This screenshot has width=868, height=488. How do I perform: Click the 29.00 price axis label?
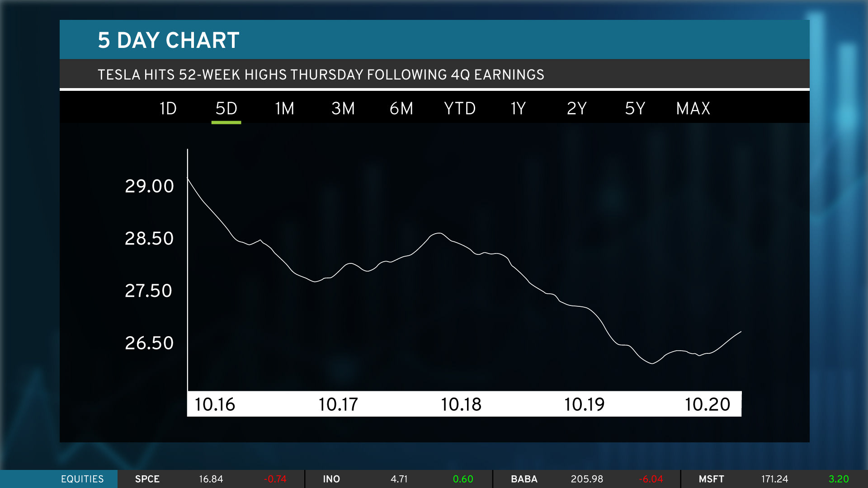tap(149, 186)
